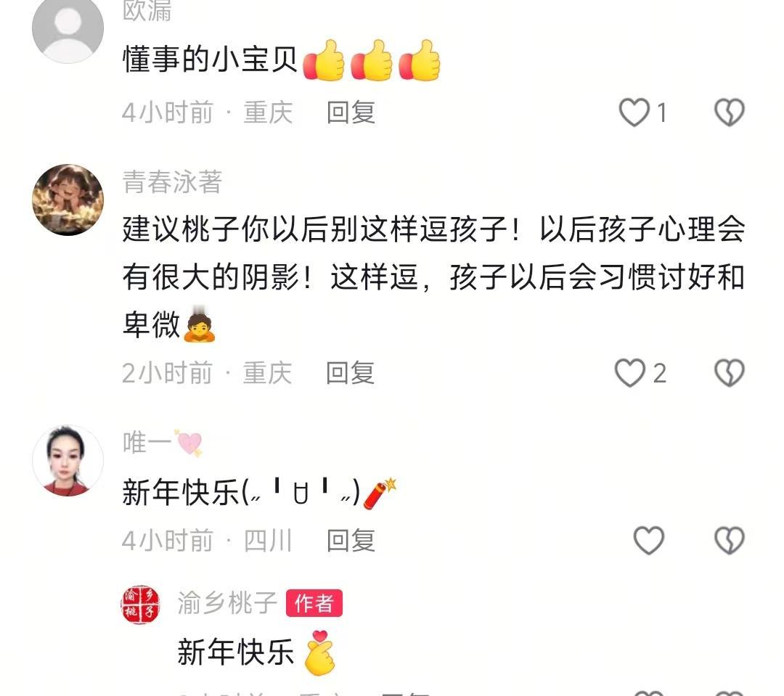784x696 pixels.
Task: Dislike the 懂事的小宝贝 comment
Action: click(x=729, y=112)
